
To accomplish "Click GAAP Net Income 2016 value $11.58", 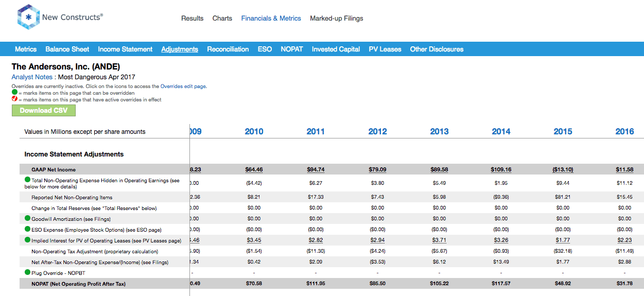I will coord(624,169).
